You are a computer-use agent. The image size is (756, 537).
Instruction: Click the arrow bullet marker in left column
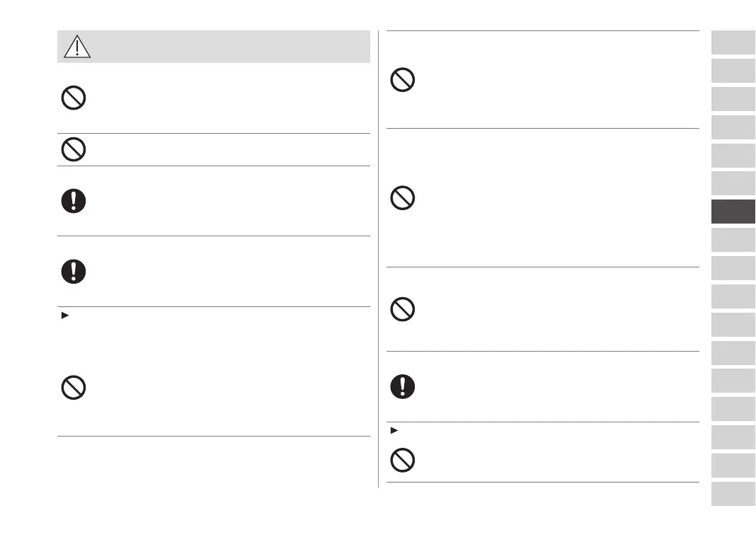(x=64, y=315)
